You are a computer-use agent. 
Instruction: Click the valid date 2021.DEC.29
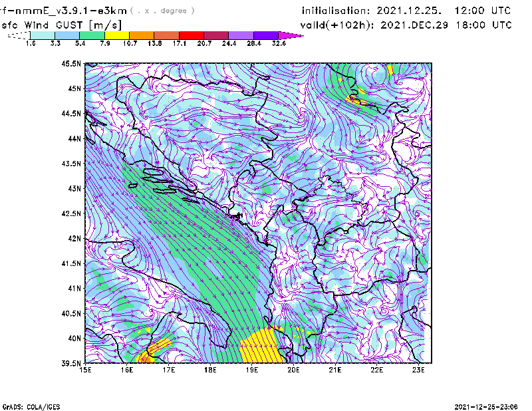click(x=414, y=25)
